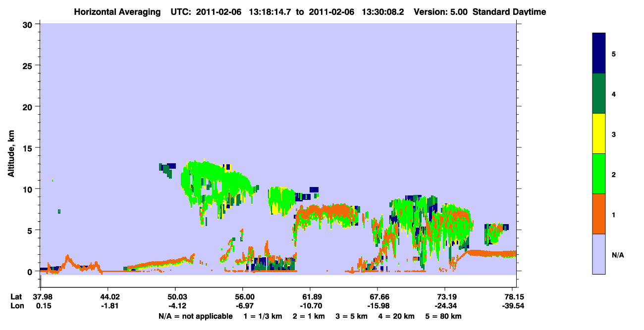
Task: Click 'Version: 5.00' in the title
Action: 442,12
